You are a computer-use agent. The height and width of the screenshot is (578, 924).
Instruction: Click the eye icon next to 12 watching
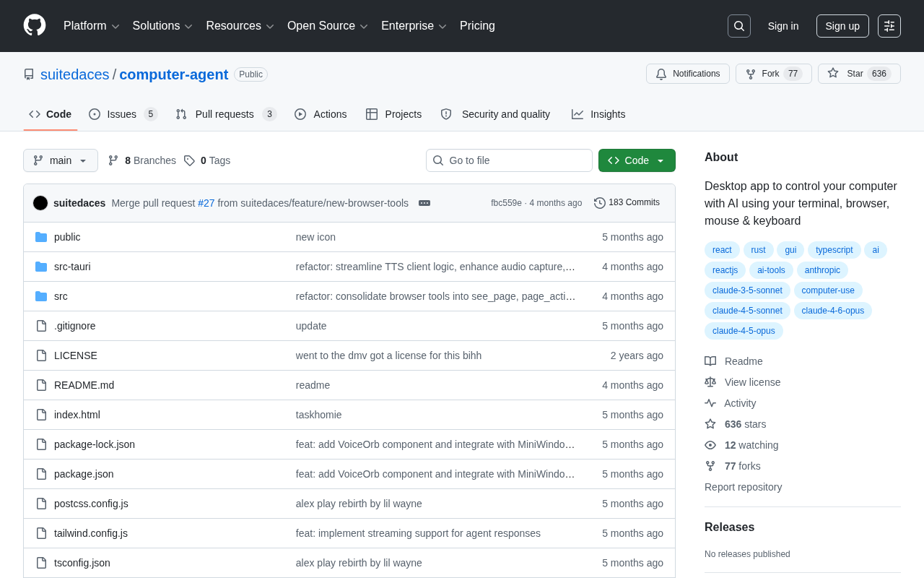point(710,445)
